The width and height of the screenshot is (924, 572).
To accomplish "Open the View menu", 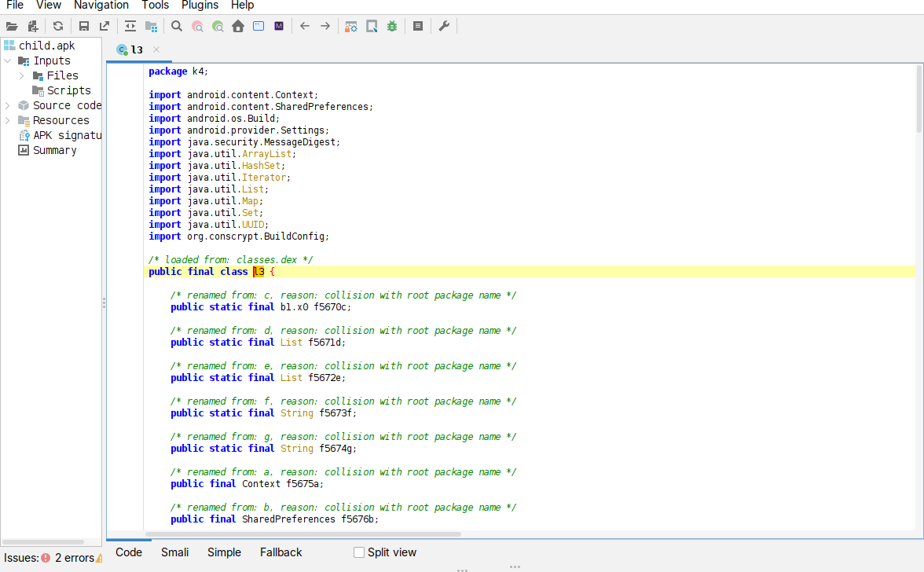I will click(49, 5).
